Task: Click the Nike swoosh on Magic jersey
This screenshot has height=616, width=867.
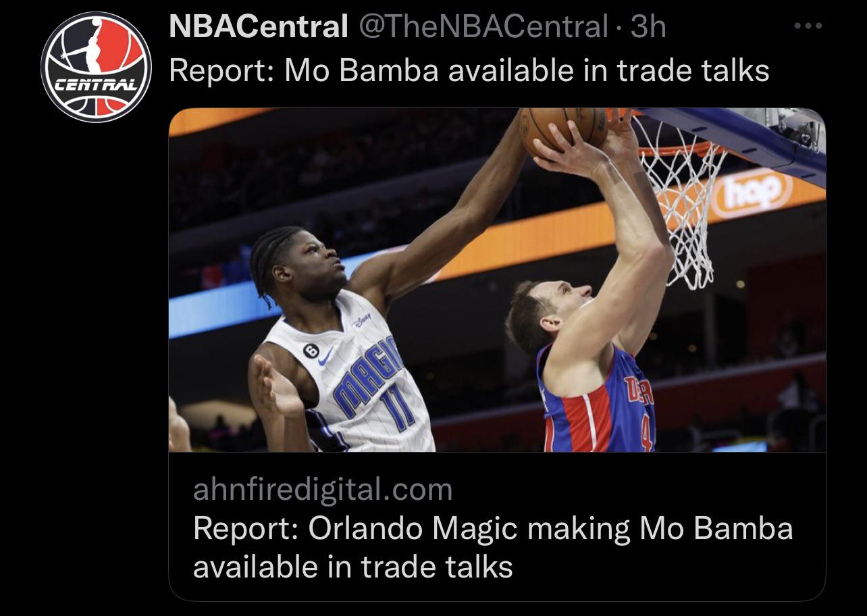Action: 325,357
